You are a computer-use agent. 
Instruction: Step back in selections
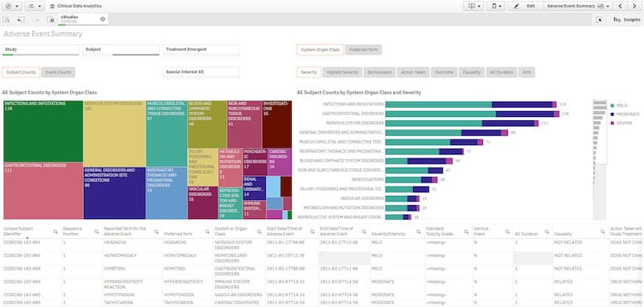[x=21, y=20]
